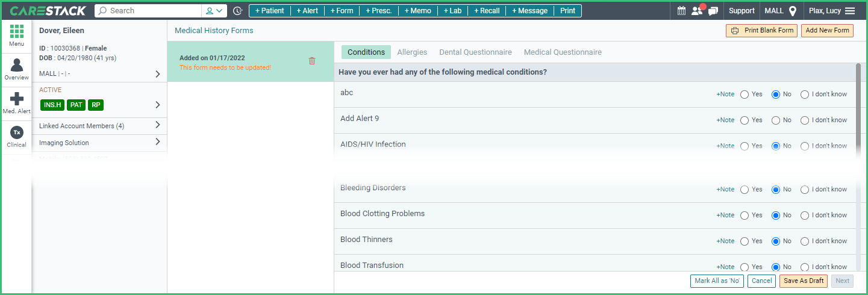Open the hamburger menu beside Plax, Lucy
The image size is (868, 295).
(850, 11)
